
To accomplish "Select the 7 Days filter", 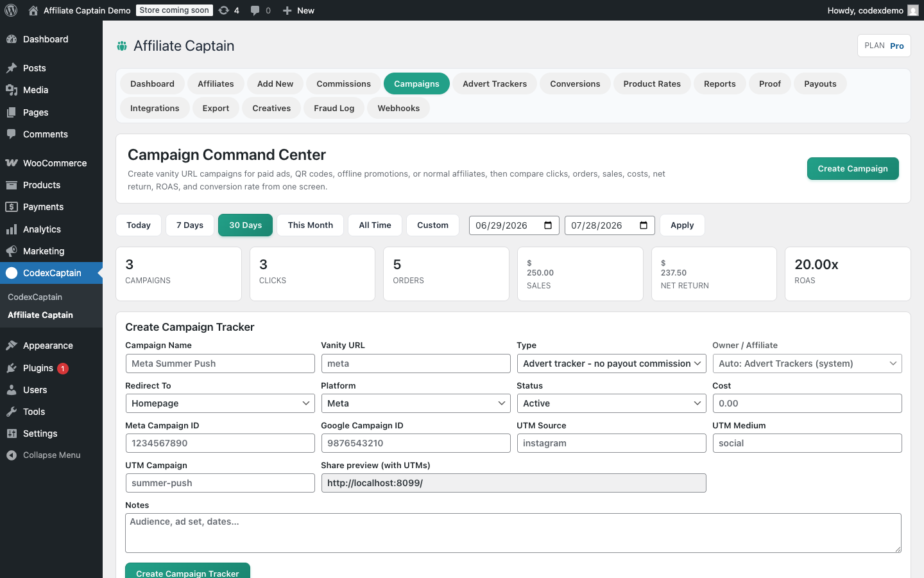I will tap(190, 225).
